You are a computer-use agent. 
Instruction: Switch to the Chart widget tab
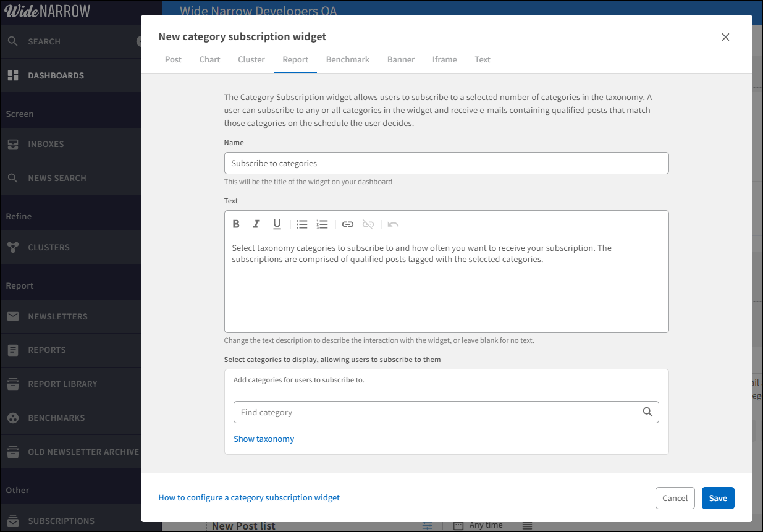click(x=209, y=59)
